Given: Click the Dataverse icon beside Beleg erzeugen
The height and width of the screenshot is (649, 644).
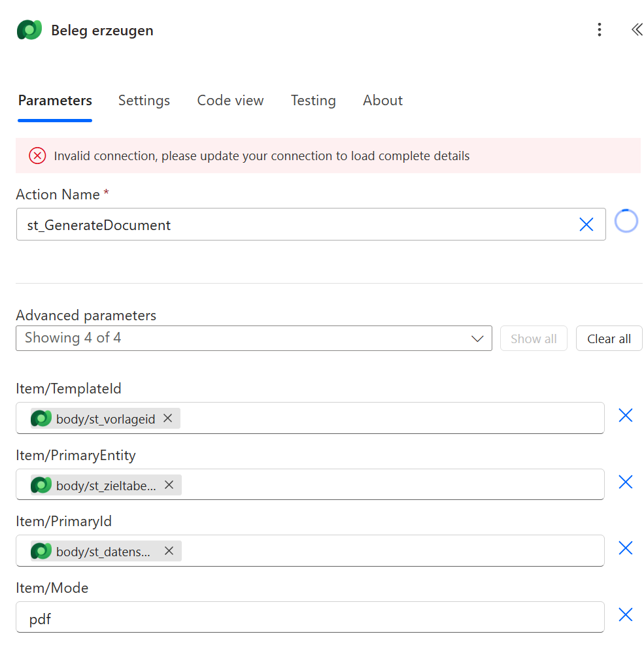Looking at the screenshot, I should click(x=29, y=30).
